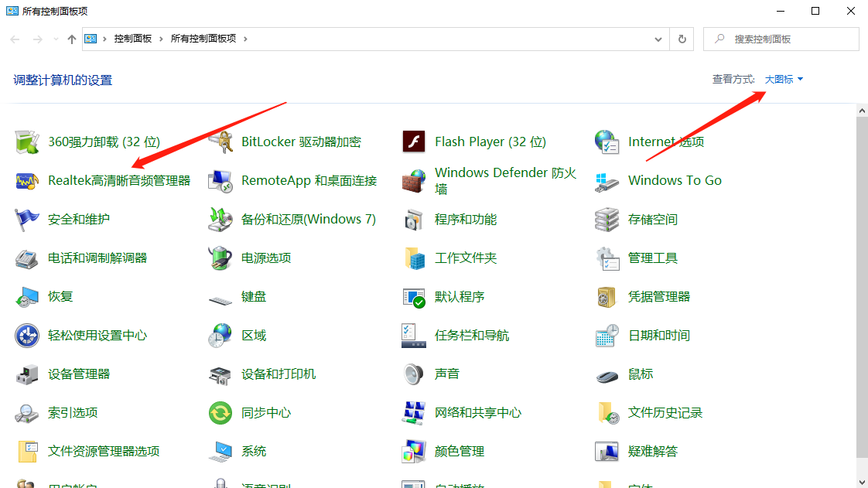Open the 鼠标 mouse icon
This screenshot has width=868, height=488.
pos(607,377)
